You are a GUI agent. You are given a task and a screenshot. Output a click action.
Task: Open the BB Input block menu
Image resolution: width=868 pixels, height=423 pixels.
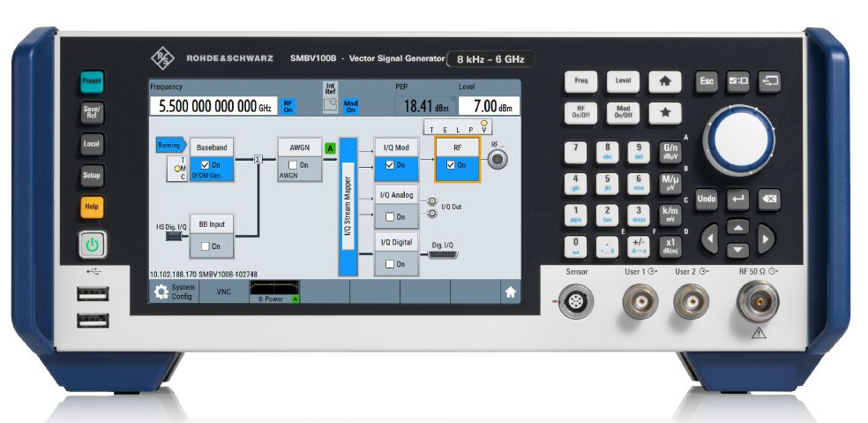coord(212,224)
